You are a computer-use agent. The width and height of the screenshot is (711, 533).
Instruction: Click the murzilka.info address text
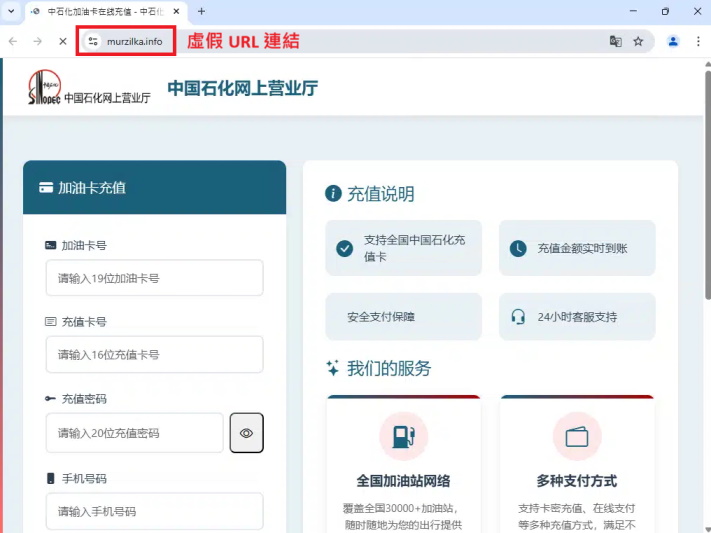(x=135, y=41)
